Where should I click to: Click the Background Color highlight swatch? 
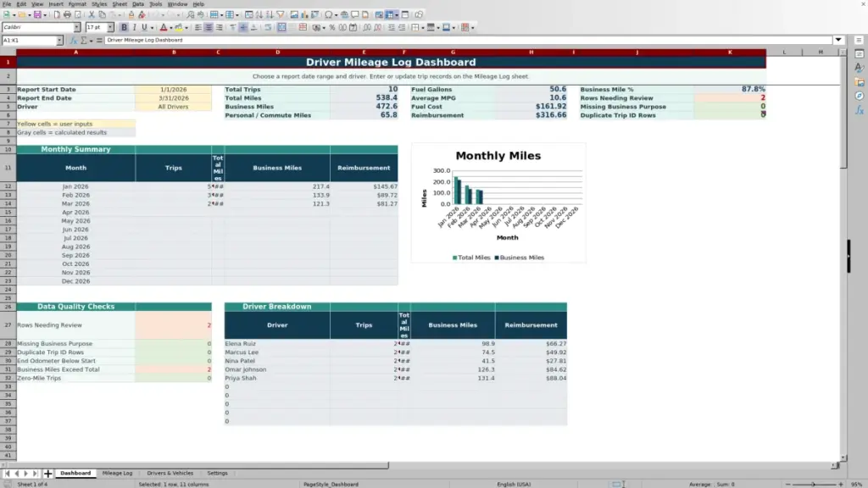coord(178,27)
